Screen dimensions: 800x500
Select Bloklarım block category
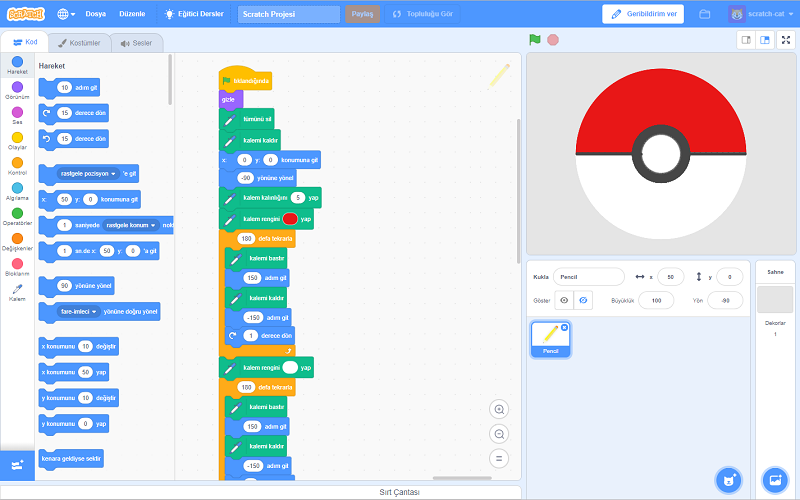coord(17,267)
